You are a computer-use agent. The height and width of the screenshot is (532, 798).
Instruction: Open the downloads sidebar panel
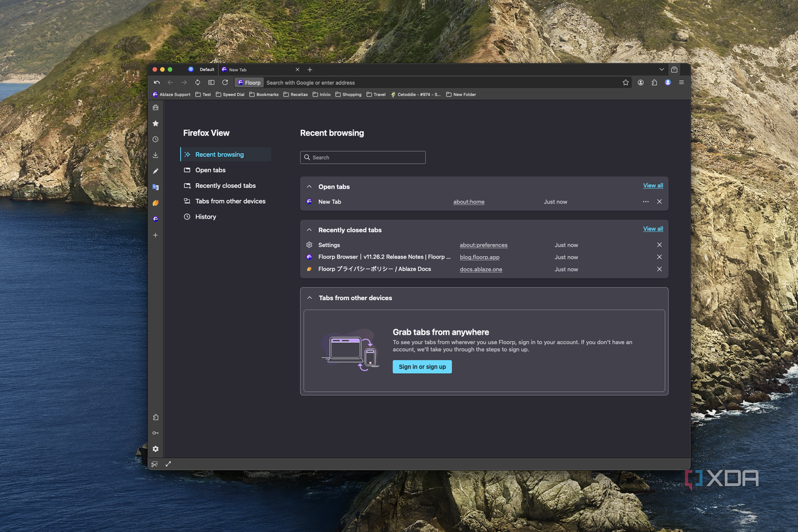[156, 155]
